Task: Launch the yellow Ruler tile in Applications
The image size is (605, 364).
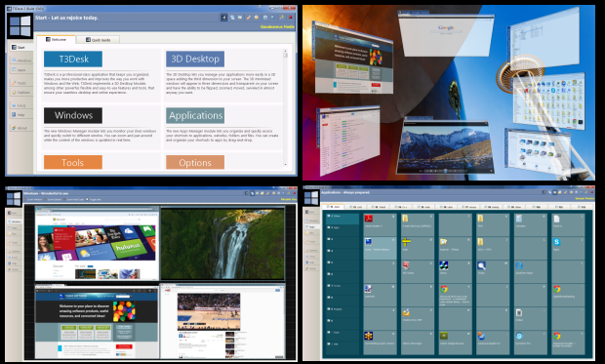Action: click(417, 248)
